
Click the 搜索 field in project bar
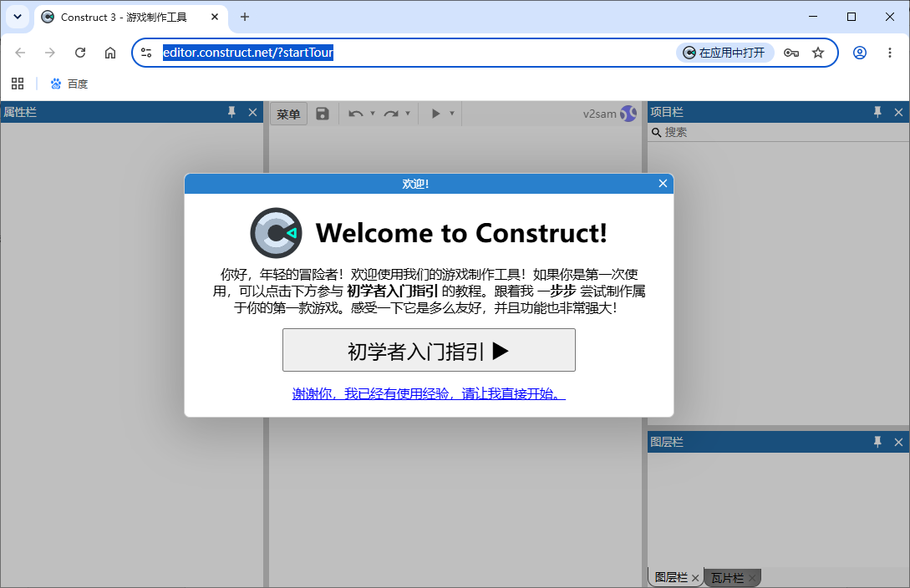click(x=778, y=132)
